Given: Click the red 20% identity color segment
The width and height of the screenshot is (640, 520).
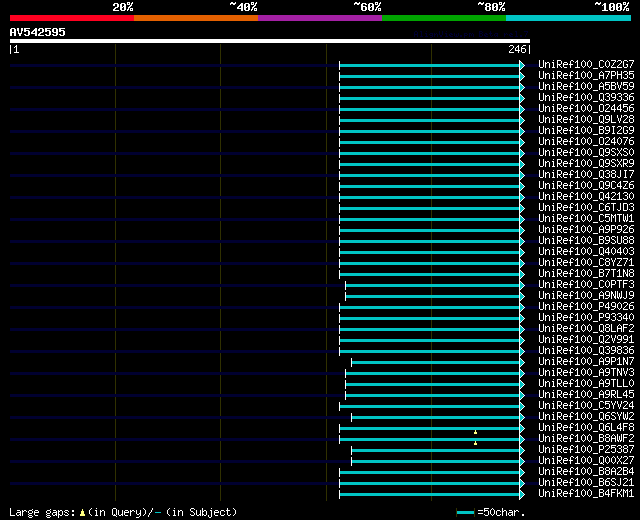Looking at the screenshot, I should coord(72,18).
